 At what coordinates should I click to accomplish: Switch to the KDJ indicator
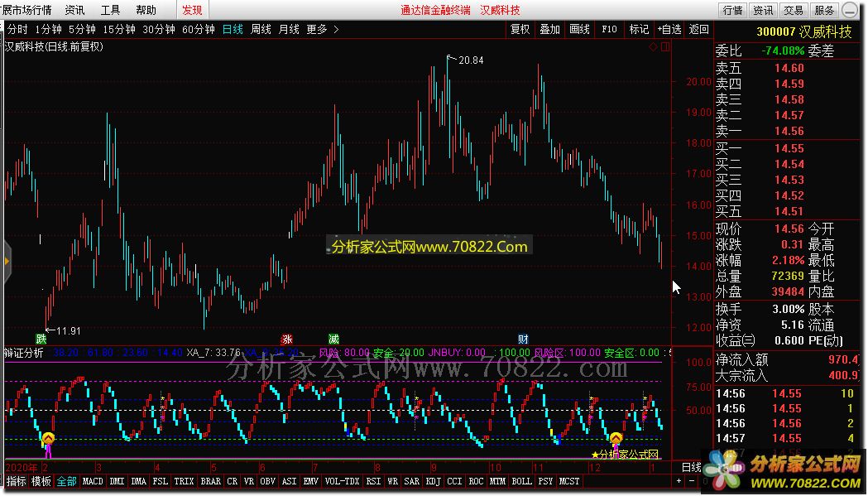432,481
